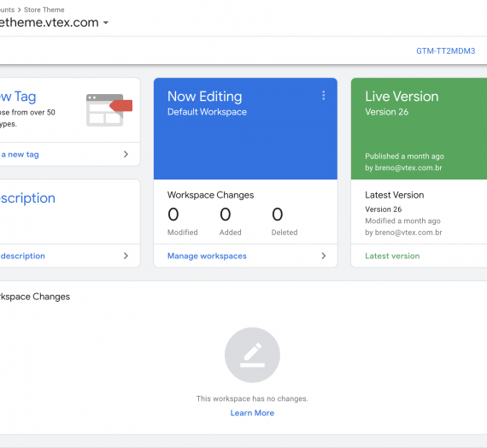
Task: Click 'Published a month ago' text
Action: 404,156
